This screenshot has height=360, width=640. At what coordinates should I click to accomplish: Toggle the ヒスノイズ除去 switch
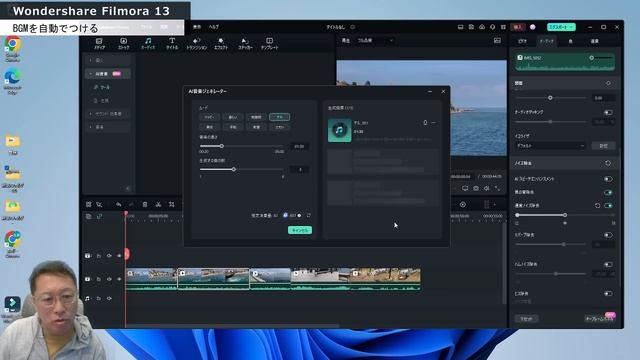tap(608, 293)
